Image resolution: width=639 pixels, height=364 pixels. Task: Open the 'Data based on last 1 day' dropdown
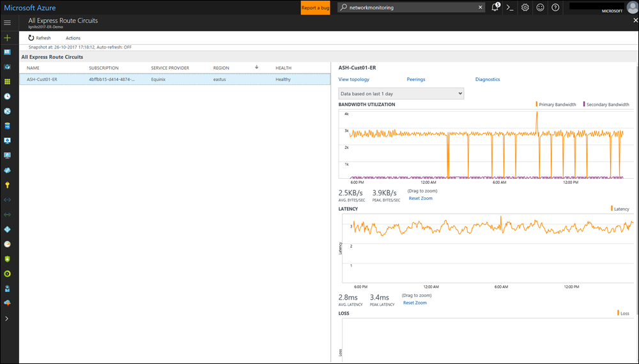(x=401, y=93)
